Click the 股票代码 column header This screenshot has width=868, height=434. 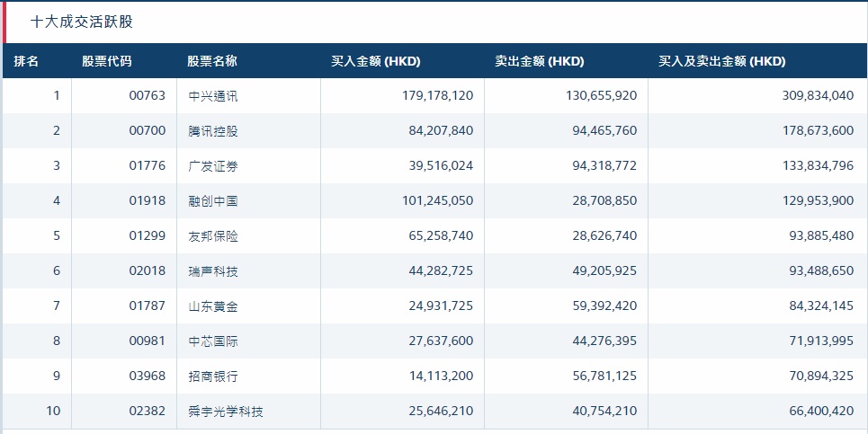pos(106,62)
